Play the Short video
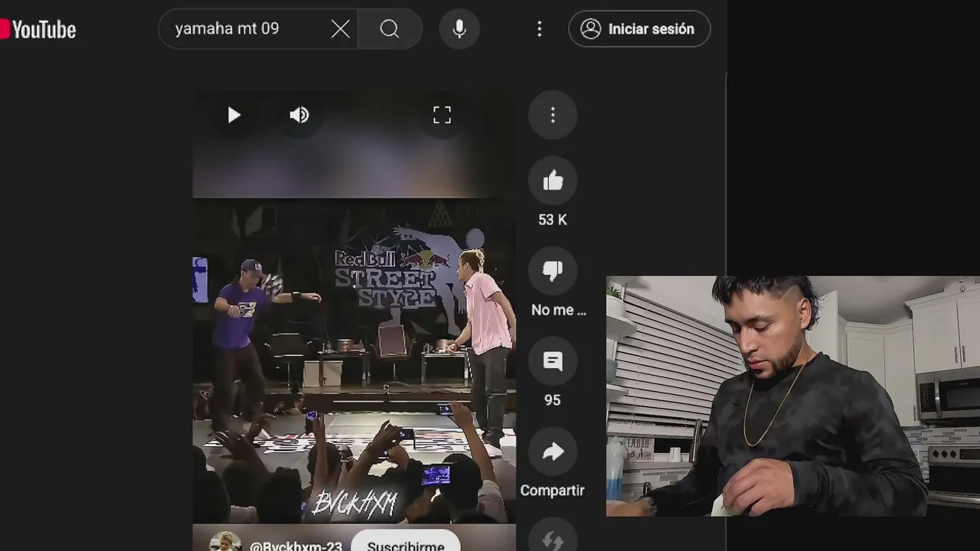The width and height of the screenshot is (980, 551). (x=234, y=116)
